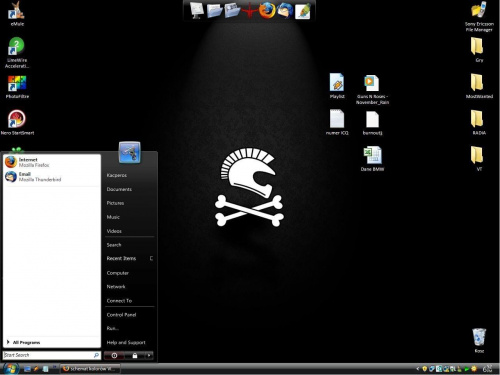
Task: Expand Recent Items submenu
Action: tap(129, 258)
